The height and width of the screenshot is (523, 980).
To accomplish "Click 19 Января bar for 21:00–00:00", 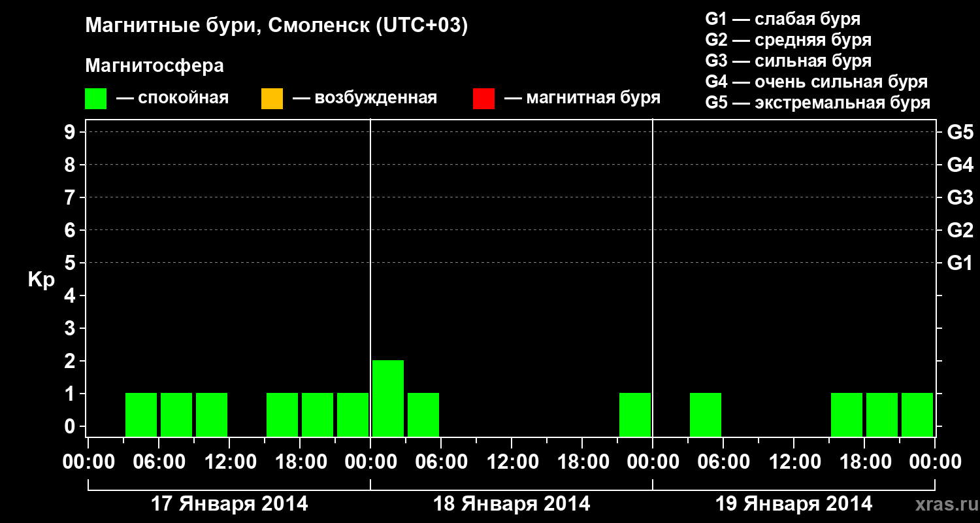I will tap(917, 414).
